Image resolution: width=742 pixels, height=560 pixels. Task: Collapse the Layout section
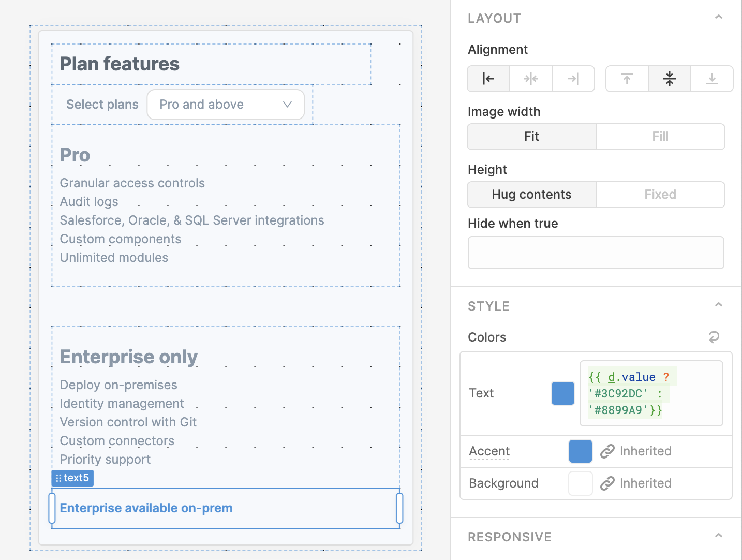point(718,18)
